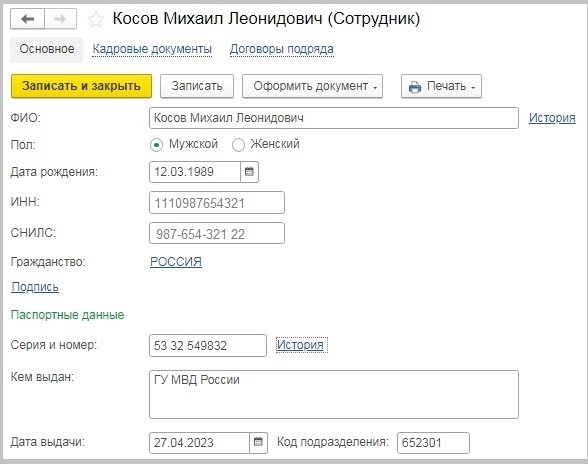This screenshot has width=588, height=464.
Task: Select the Основное tab
Action: [46, 49]
